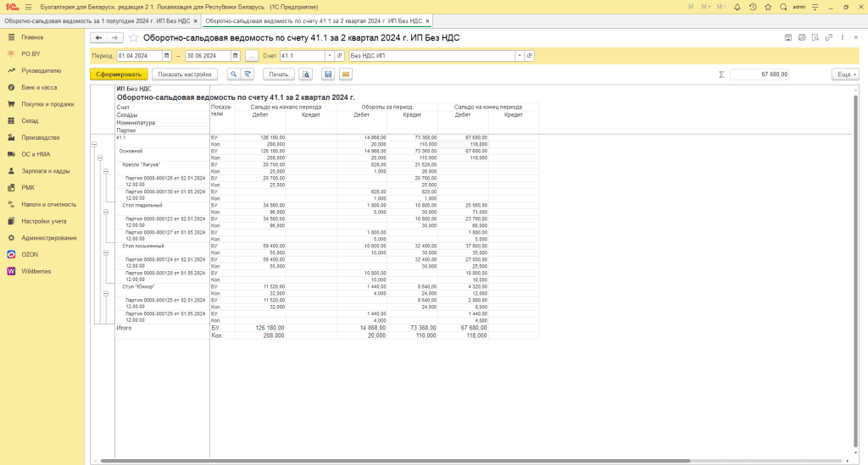Screen dimensions: 868x465
Task: Open calendar for start date 01.04.2024
Action: tap(166, 56)
